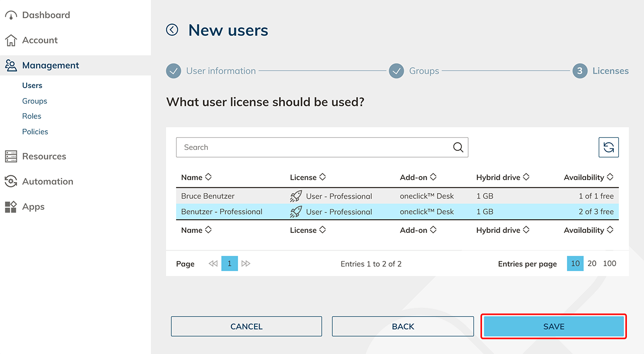Open the Apps section in the sidebar
The height and width of the screenshot is (354, 644).
(33, 207)
